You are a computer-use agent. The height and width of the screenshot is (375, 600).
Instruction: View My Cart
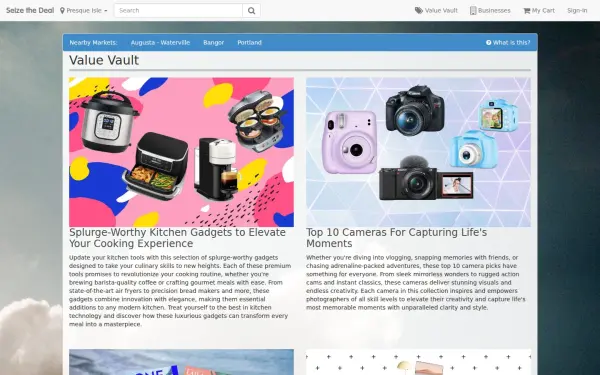pos(539,10)
